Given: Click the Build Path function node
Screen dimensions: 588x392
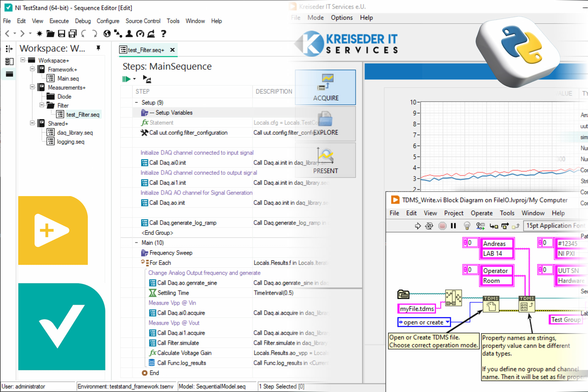Looking at the screenshot, I should click(x=453, y=298).
